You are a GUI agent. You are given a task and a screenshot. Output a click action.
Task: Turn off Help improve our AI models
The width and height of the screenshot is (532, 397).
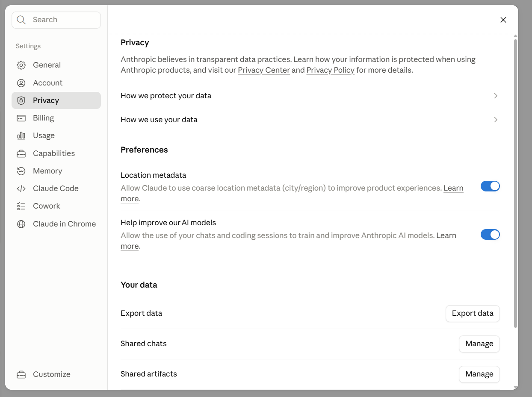point(490,235)
